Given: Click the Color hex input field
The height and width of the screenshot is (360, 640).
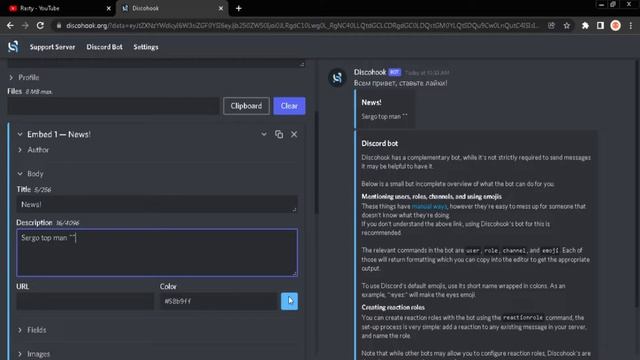Looking at the screenshot, I should pyautogui.click(x=218, y=301).
